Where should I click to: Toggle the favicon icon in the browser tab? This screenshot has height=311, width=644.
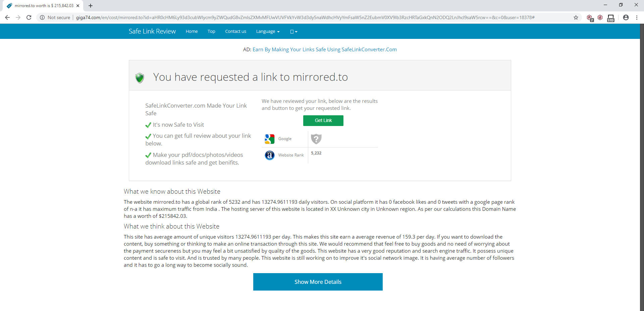click(9, 5)
